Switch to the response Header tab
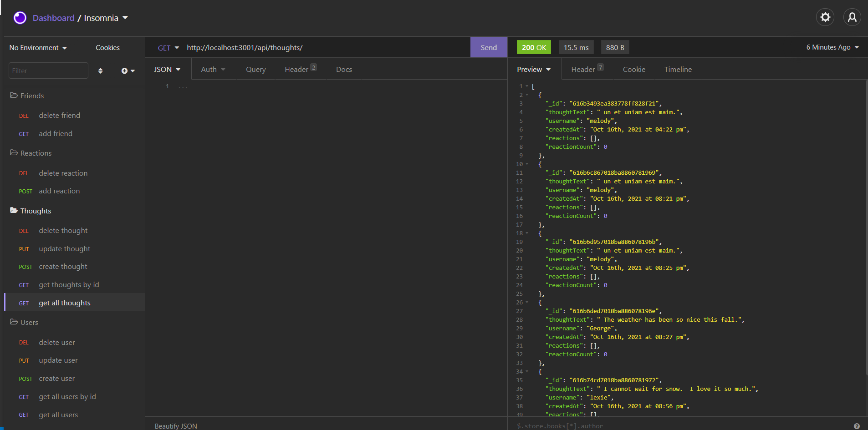The width and height of the screenshot is (868, 430). click(587, 69)
